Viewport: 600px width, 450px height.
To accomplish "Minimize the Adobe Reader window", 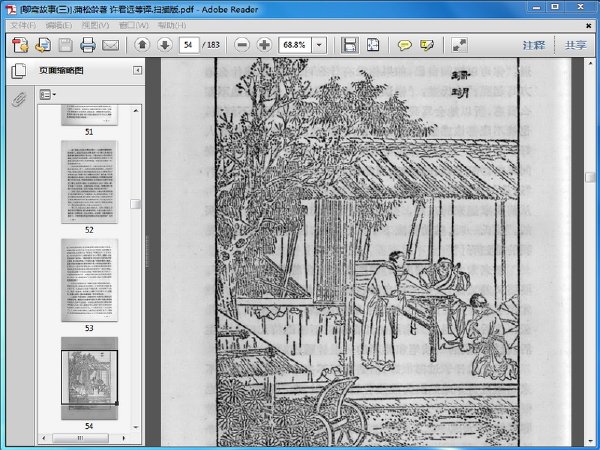I will click(x=536, y=7).
